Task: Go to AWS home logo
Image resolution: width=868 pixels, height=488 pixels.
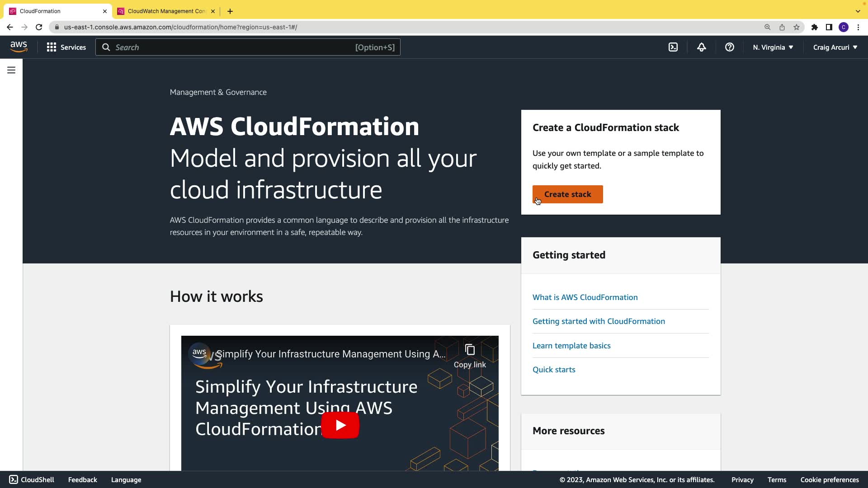Action: pyautogui.click(x=19, y=47)
